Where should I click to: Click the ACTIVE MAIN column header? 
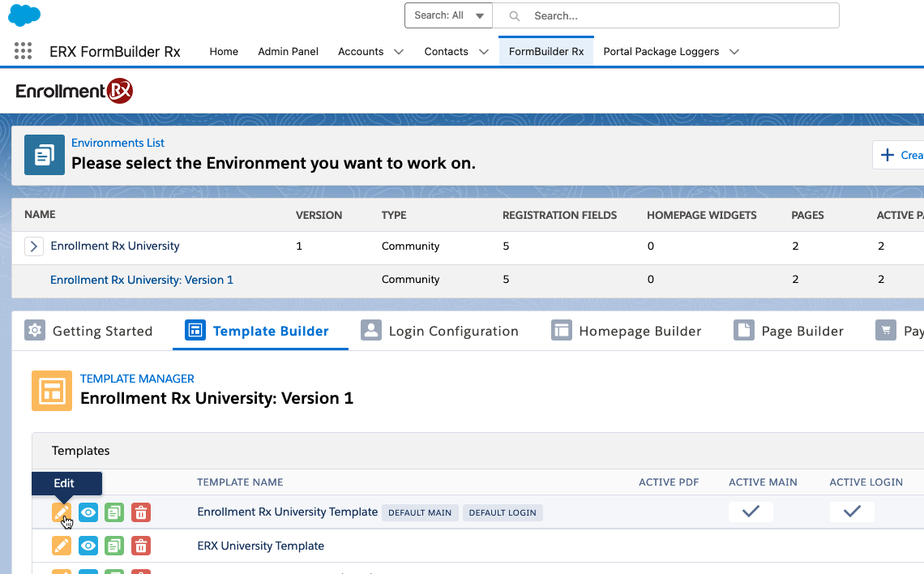(764, 482)
